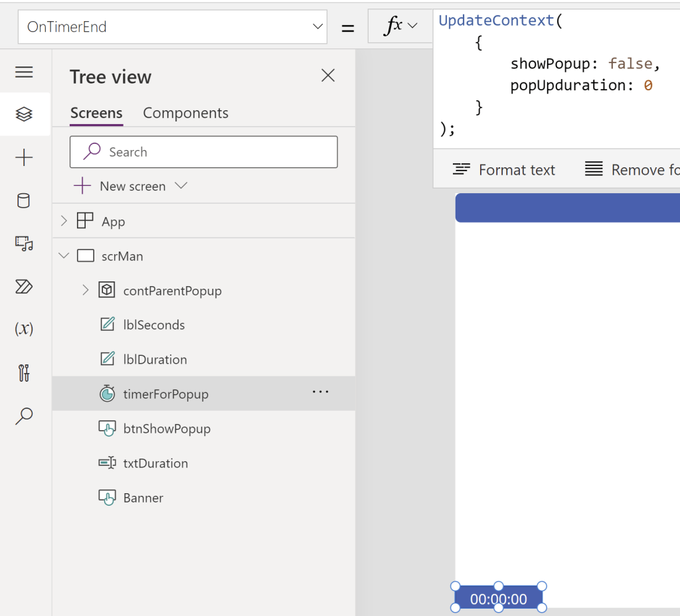Open the OnTimerEnd property dropdown
Viewport: 680px width, 616px height.
tap(317, 27)
